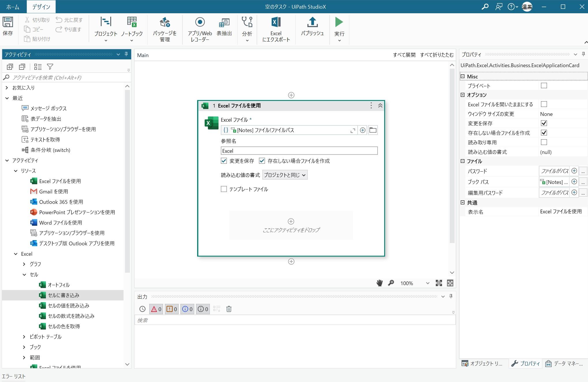Click the search magnifier in title bar
The width and height of the screenshot is (588, 382).
(485, 7)
